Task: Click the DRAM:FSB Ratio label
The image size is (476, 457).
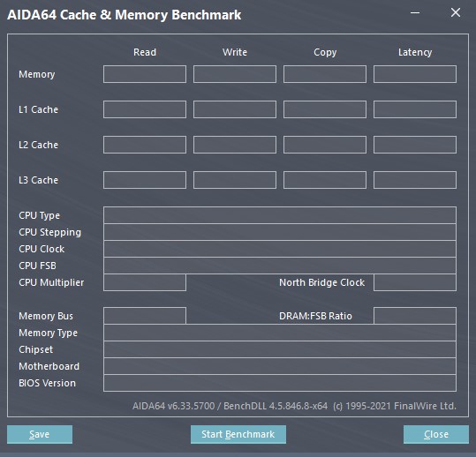Action: (315, 316)
